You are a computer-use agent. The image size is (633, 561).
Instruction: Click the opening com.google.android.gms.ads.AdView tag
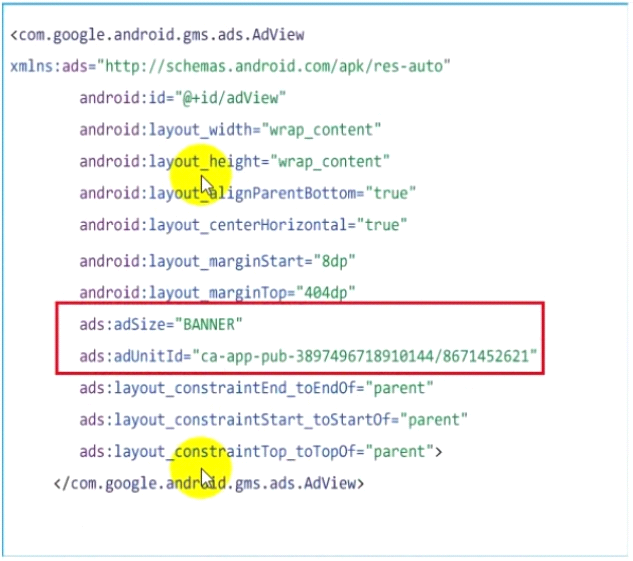pyautogui.click(x=157, y=36)
